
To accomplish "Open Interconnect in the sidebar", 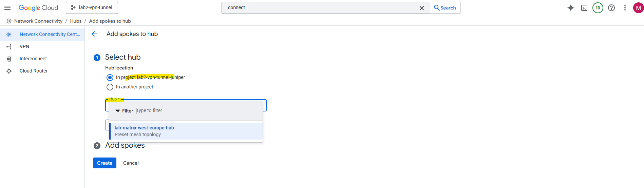I will (33, 59).
